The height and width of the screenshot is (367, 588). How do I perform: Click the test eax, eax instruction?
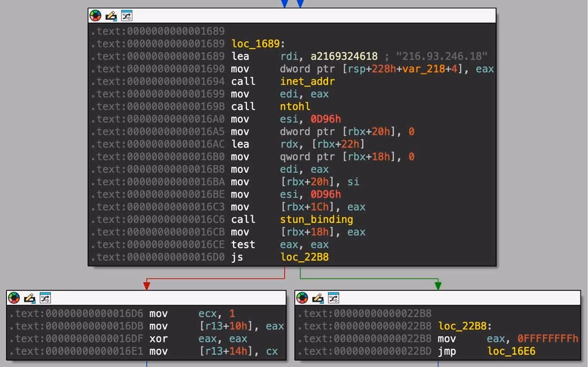point(280,244)
